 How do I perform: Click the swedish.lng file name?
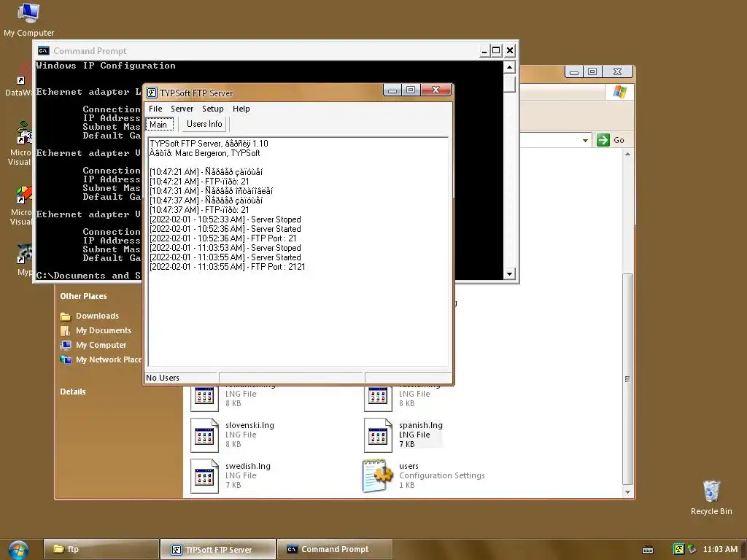coord(248,466)
